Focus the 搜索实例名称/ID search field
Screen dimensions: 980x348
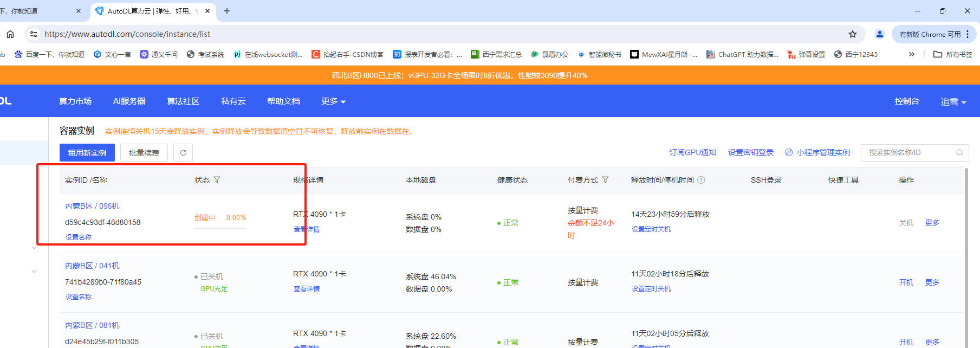[914, 152]
